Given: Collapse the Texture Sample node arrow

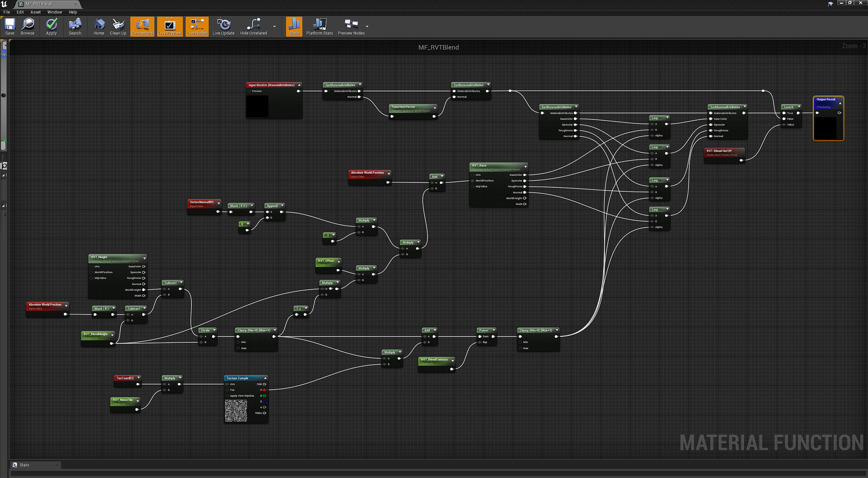Looking at the screenshot, I should [x=265, y=378].
